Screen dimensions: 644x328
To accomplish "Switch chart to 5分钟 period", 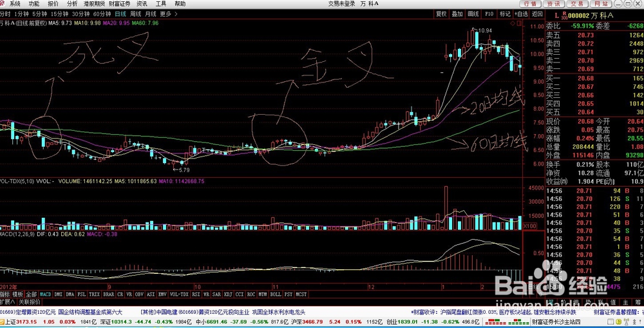I will tap(40, 14).
